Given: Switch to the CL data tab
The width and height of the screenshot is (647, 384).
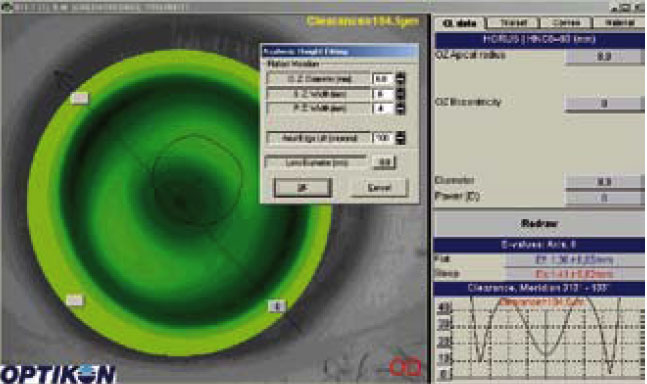Looking at the screenshot, I should 460,23.
